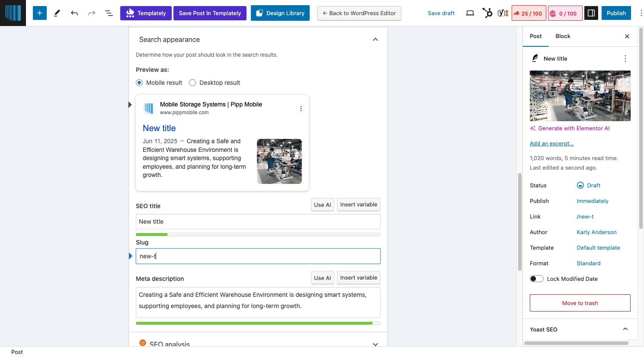Click the Move to trash button
The image size is (644, 357).
(x=580, y=303)
